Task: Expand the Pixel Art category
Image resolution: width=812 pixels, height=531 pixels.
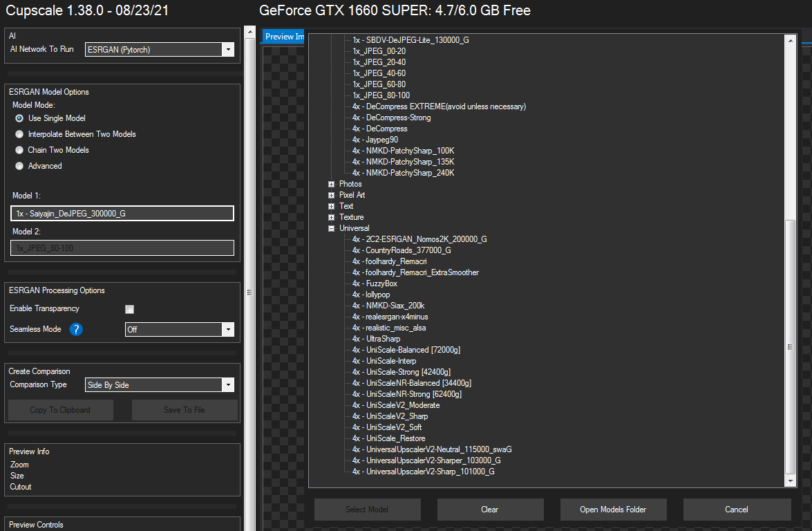Action: 332,195
